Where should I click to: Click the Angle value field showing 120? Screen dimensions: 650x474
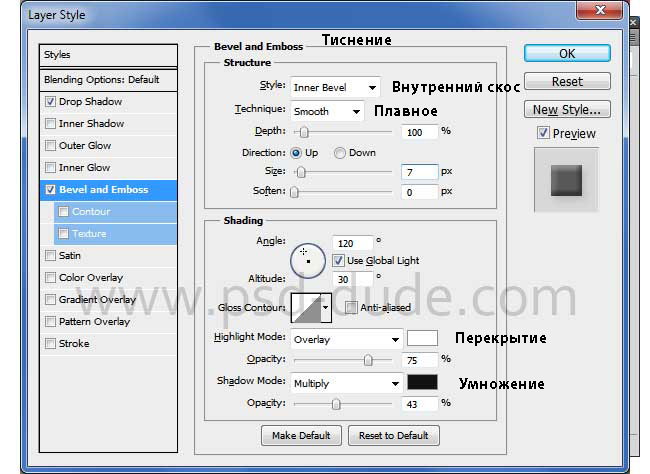tap(352, 243)
